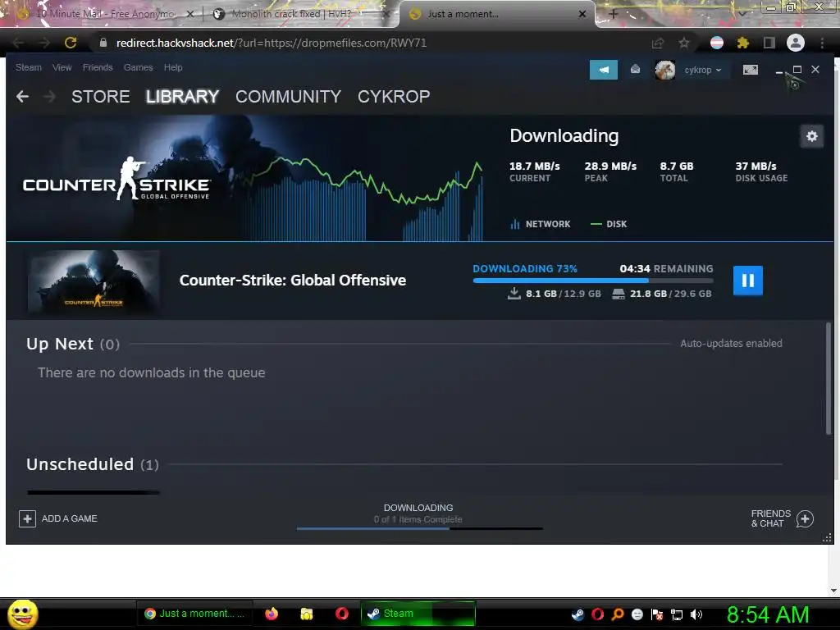
Task: Open browser three-dot menu
Action: coord(822,43)
